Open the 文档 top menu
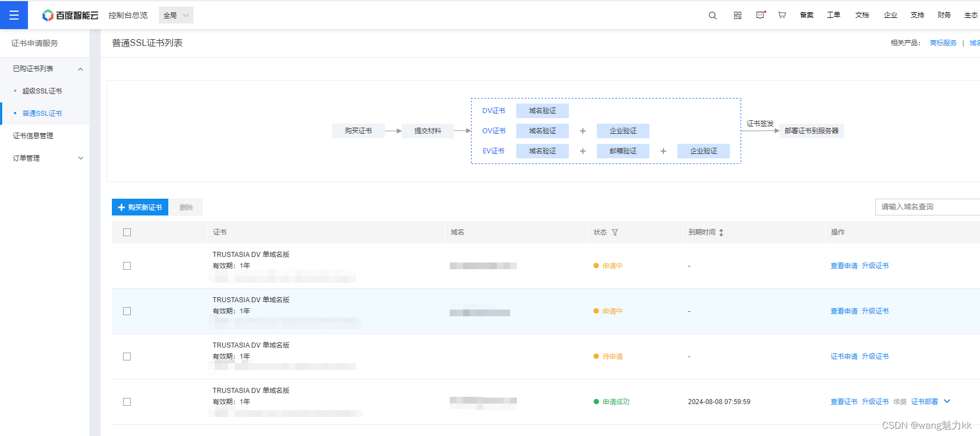Screen dimensions: 980x436 tap(862, 15)
